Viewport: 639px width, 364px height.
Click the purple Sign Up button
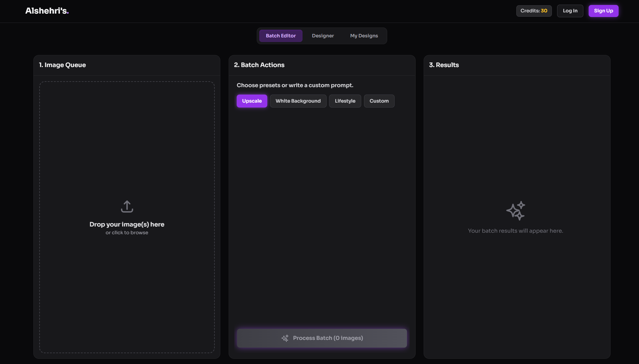point(603,11)
